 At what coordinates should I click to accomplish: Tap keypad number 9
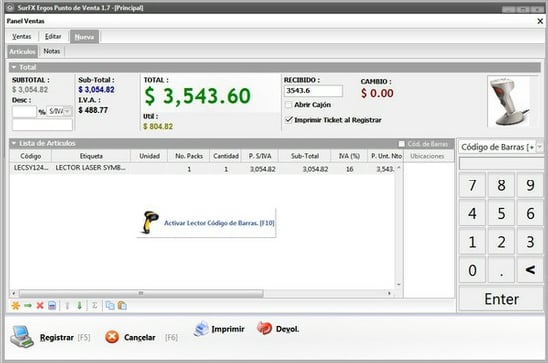click(530, 185)
